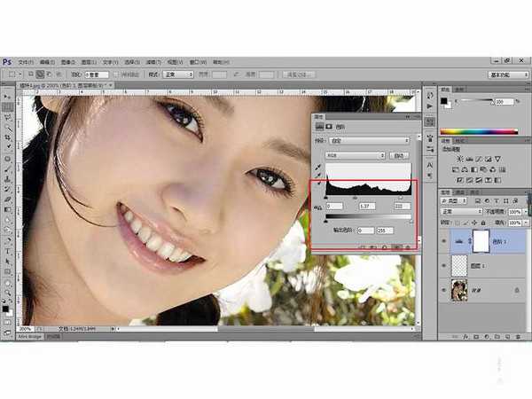Pick the black point eyedropper in Levels

(x=319, y=166)
